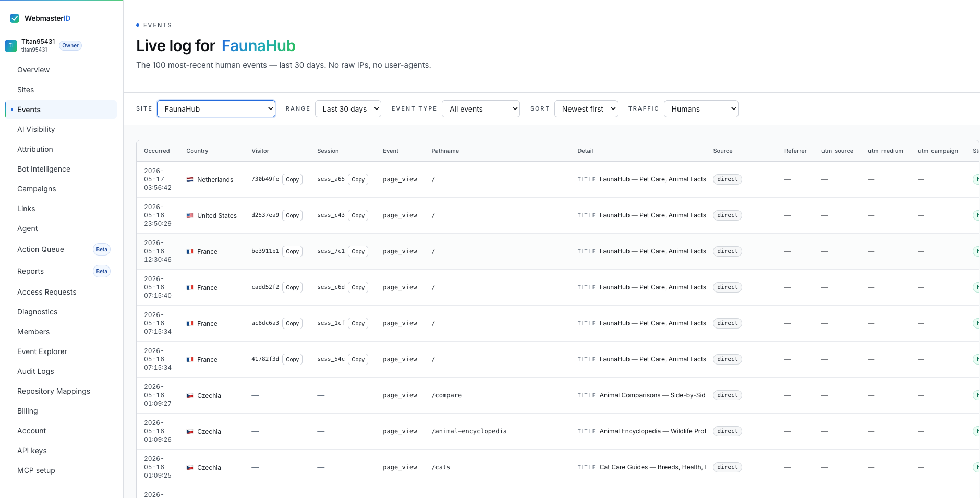
Task: Copy visitor ID cadd52f2
Action: coord(293,287)
